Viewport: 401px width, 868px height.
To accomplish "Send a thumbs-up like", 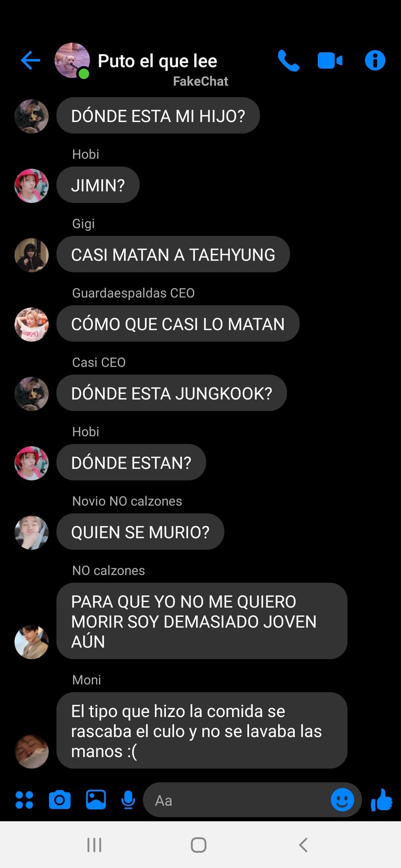I will click(382, 800).
